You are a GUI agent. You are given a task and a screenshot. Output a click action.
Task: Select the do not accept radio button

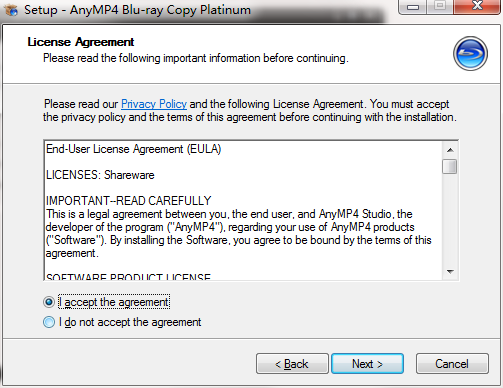point(49,322)
